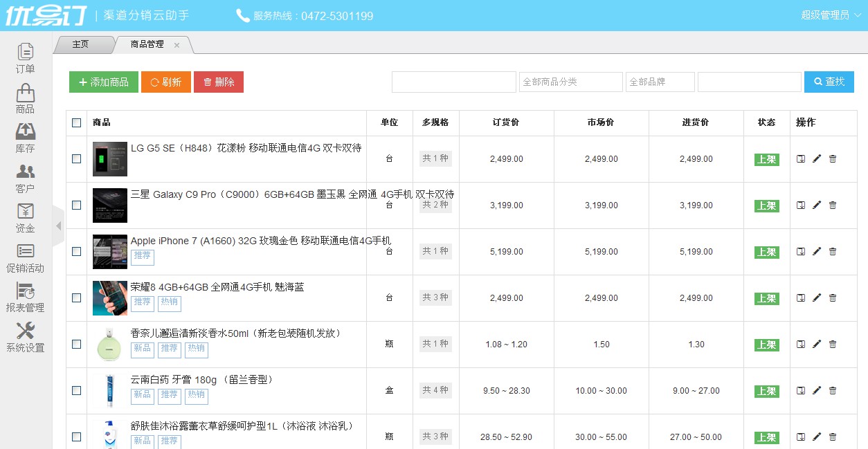The height and width of the screenshot is (449, 868).
Task: Open the 资金 section
Action: point(26,218)
